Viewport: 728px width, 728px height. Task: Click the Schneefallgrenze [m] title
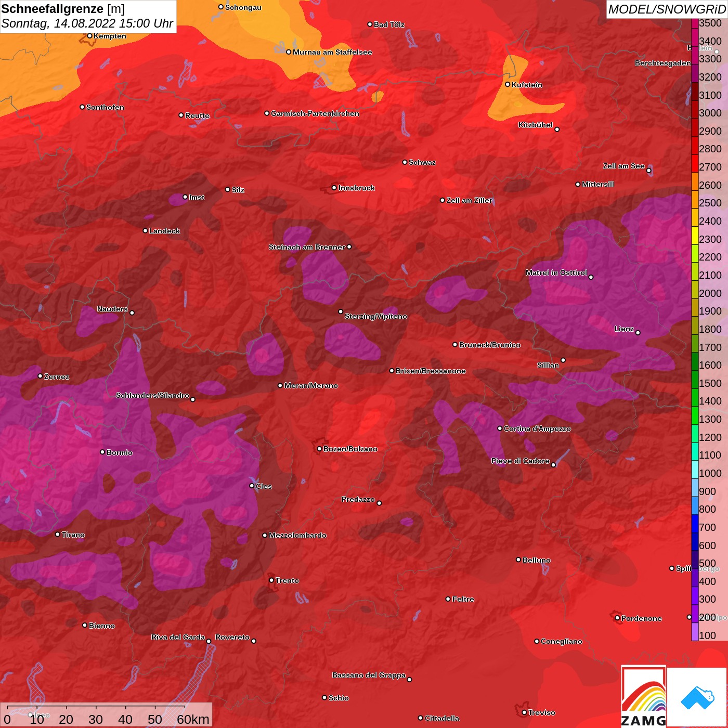pos(63,9)
